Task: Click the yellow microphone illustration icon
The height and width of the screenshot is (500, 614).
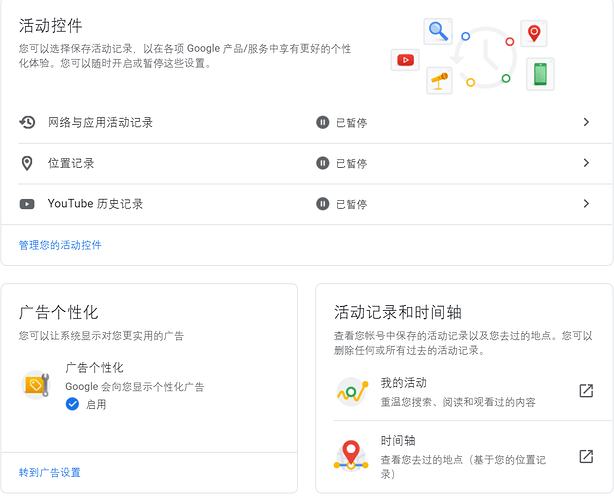Action: [439, 81]
